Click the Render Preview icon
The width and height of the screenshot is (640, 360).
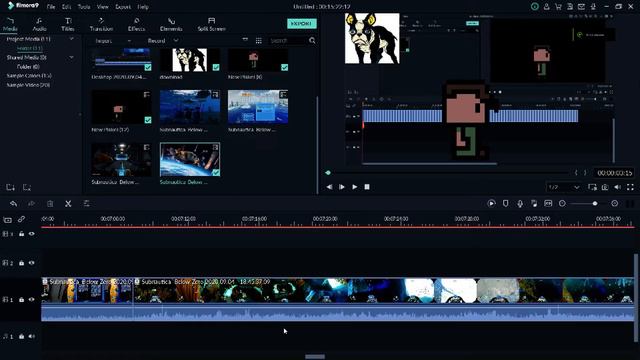491,203
